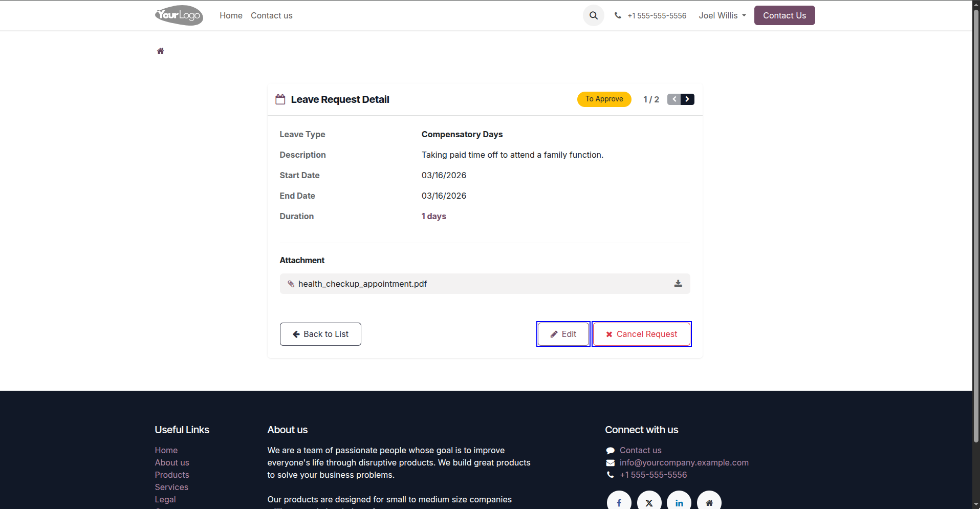Open the footer Home link
This screenshot has height=509, width=980.
tap(166, 450)
